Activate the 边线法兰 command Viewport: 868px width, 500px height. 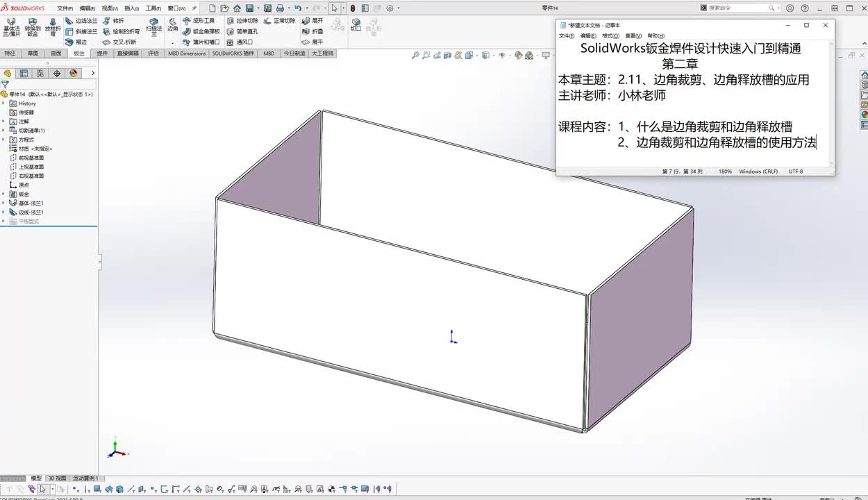81,21
